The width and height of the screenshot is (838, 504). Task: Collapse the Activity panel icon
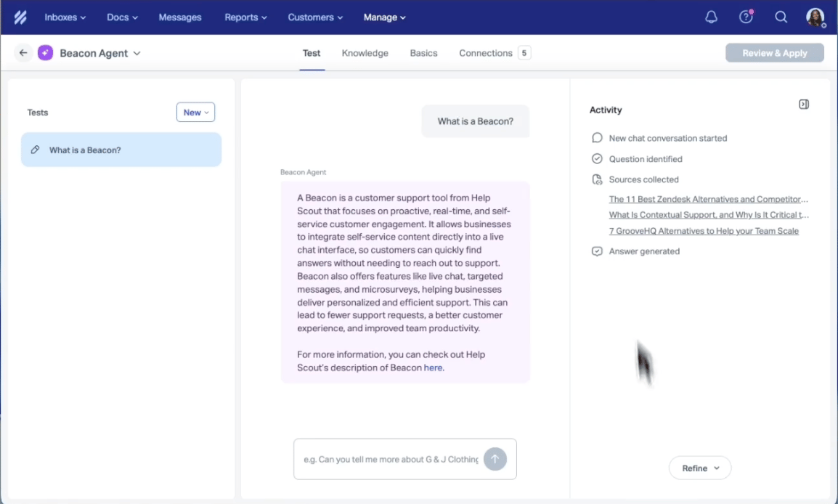tap(803, 105)
